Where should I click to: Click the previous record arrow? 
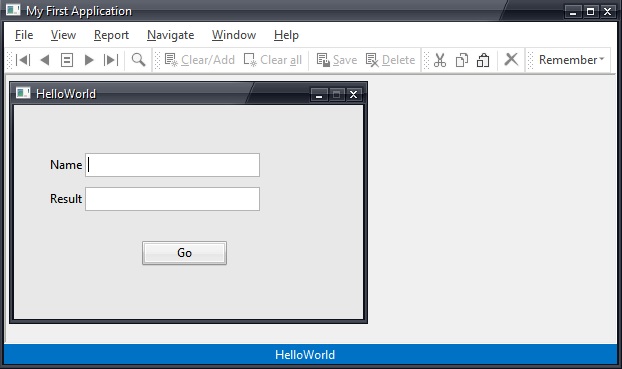coord(45,60)
